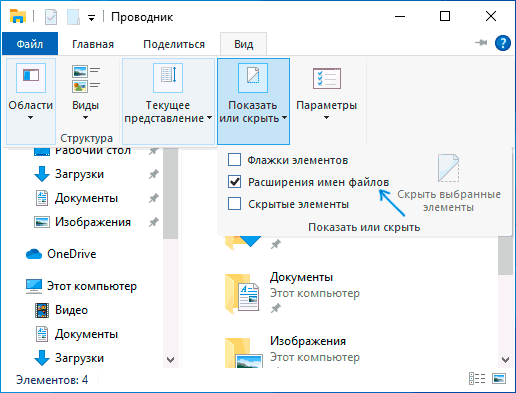
Task: Uncheck Расширения имен файлов checkbox
Action: pos(234,182)
